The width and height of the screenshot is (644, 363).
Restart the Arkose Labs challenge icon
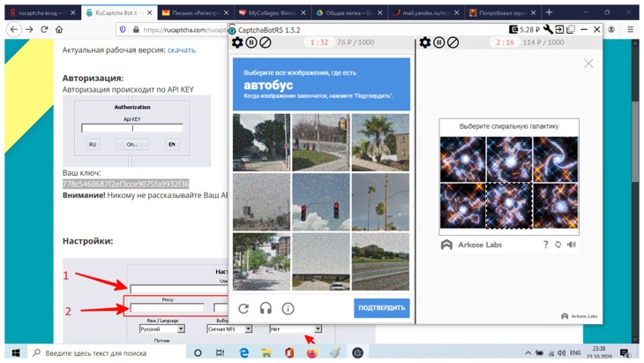click(x=558, y=245)
